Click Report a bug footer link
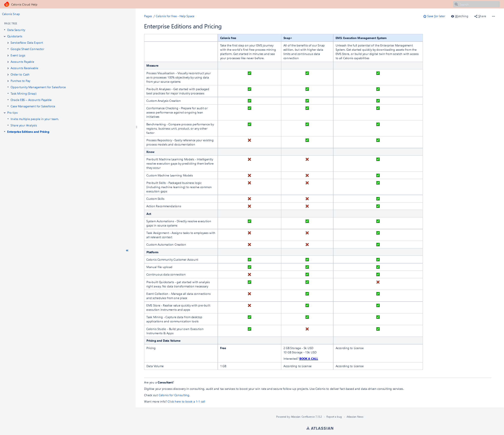The height and width of the screenshot is (435, 504). (x=334, y=417)
